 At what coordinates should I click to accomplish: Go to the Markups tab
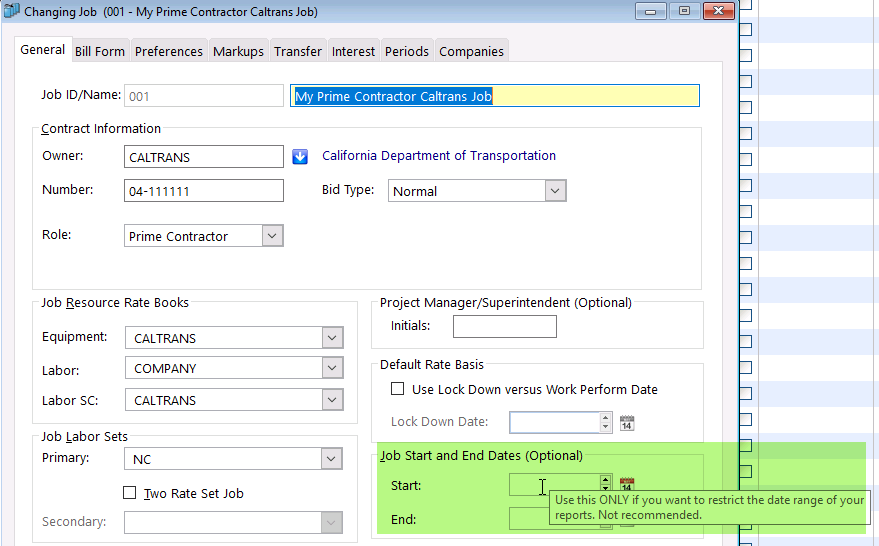[238, 52]
